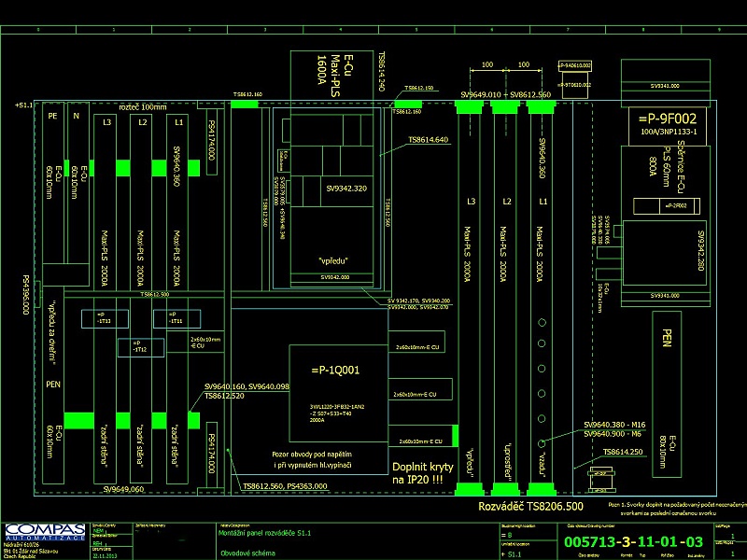747x560 pixels.
Task: Select the "Montážní panel rozváděče S1.1" title
Action: pos(264,533)
